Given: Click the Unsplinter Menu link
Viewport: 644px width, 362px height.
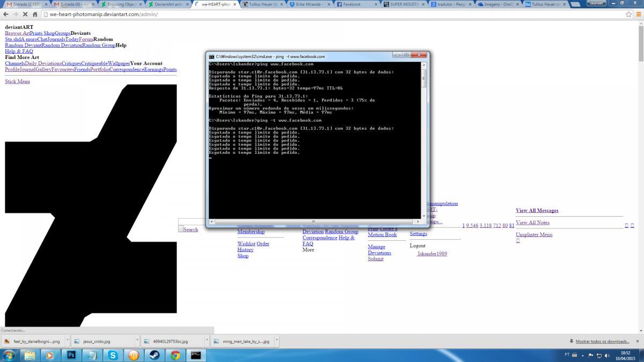Looking at the screenshot, I should (534, 234).
